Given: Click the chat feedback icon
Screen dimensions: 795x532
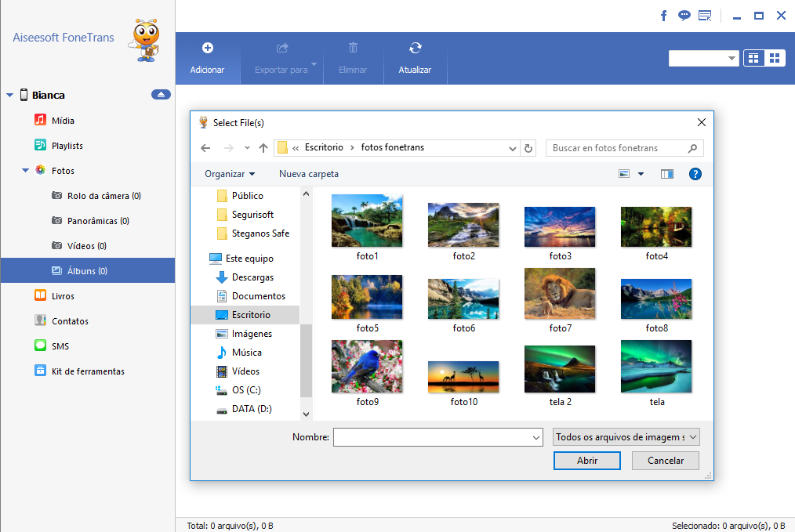Looking at the screenshot, I should click(684, 16).
